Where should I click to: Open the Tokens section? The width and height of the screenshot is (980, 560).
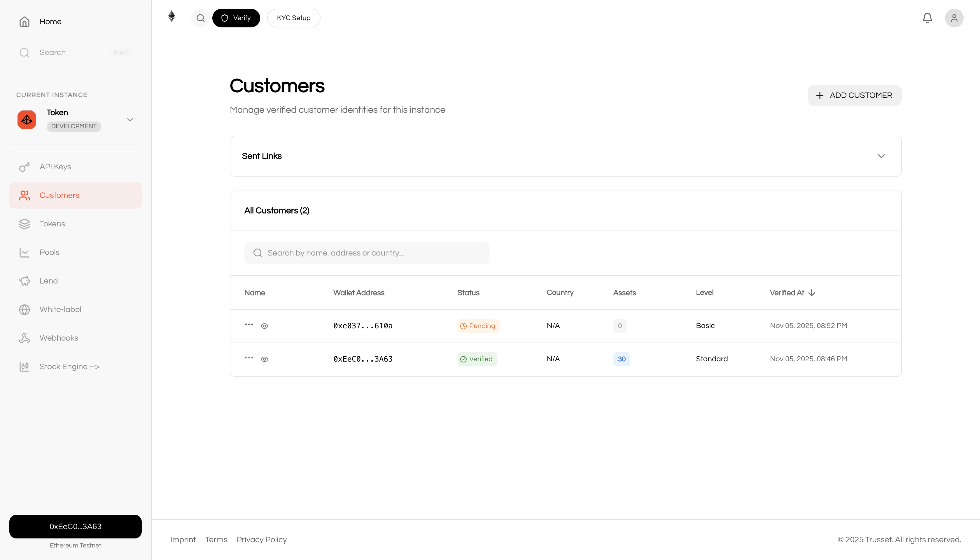tap(52, 223)
